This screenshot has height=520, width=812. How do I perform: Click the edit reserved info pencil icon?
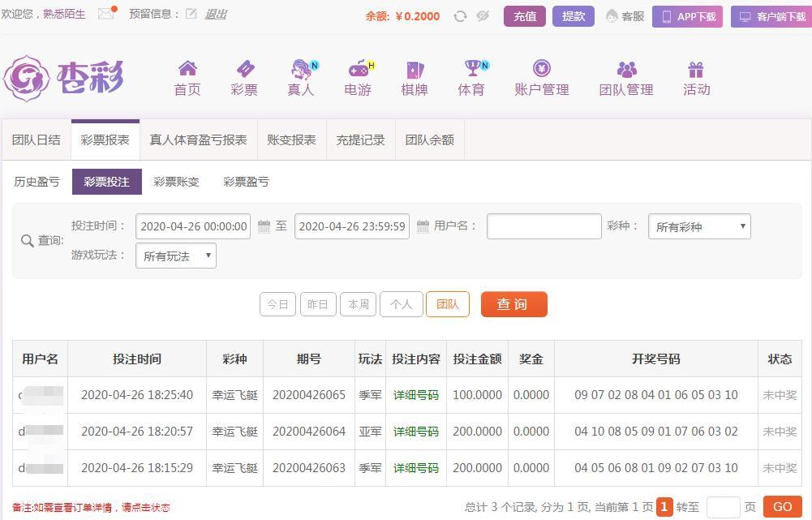(191, 14)
